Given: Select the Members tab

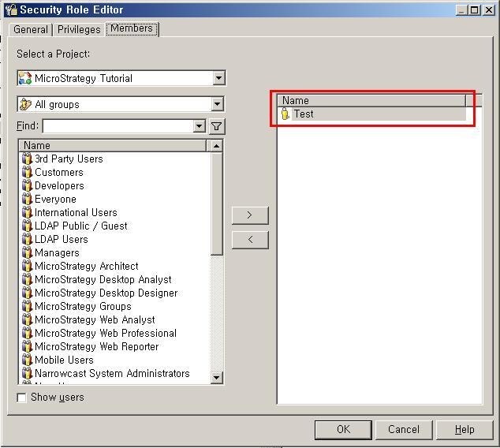Looking at the screenshot, I should pos(132,28).
